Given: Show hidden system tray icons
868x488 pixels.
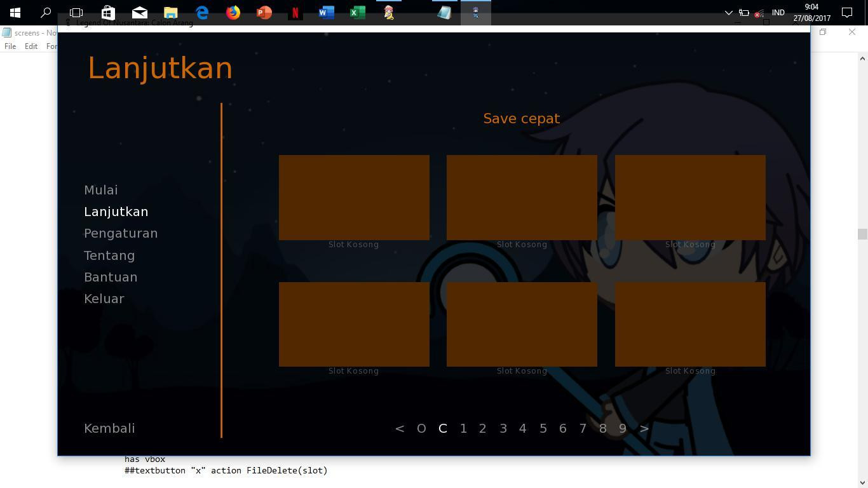Looking at the screenshot, I should (729, 12).
